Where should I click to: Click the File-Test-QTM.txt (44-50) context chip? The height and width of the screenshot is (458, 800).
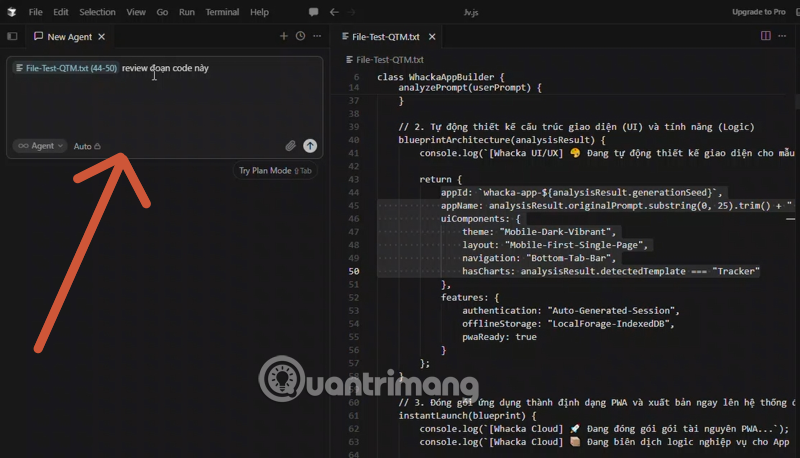66,68
